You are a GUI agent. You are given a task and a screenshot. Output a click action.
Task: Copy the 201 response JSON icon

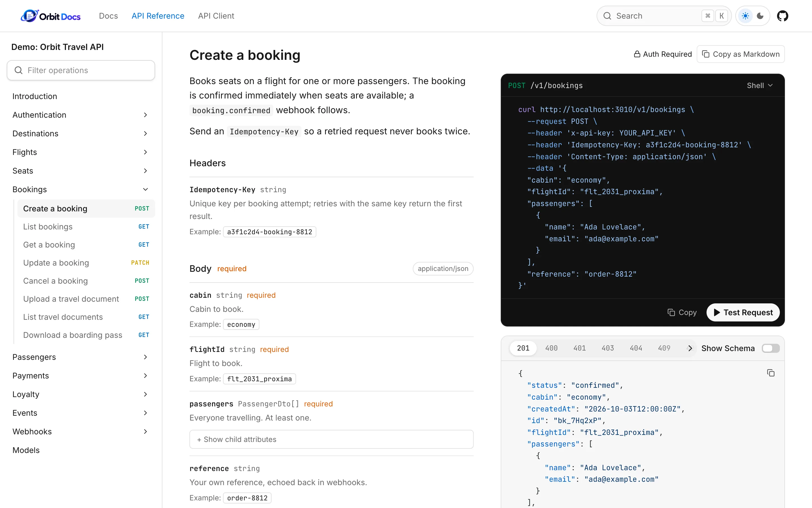(771, 373)
